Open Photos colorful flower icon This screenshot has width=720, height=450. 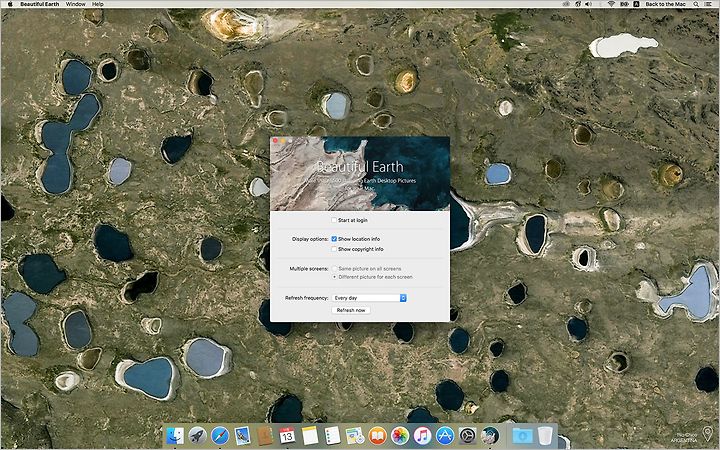coord(400,435)
